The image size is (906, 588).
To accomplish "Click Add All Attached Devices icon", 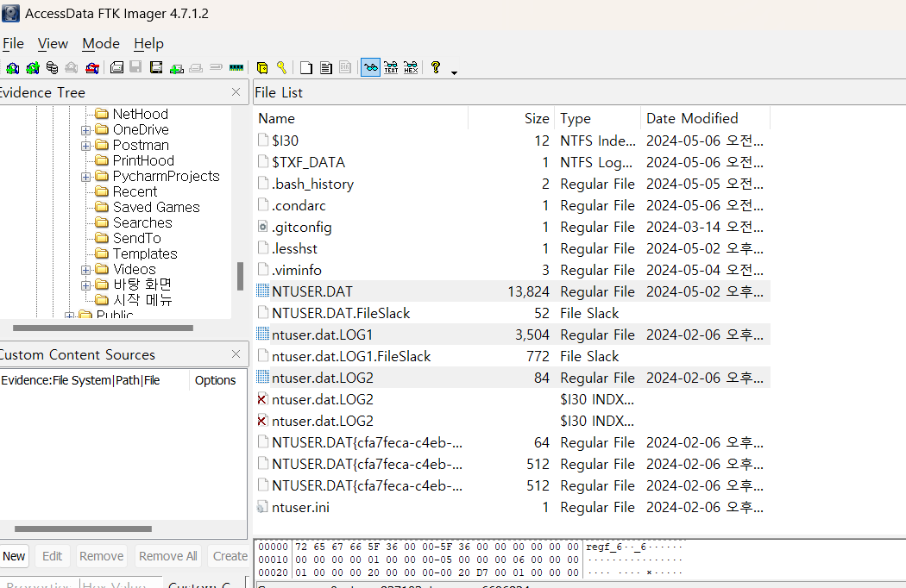I will tap(33, 68).
